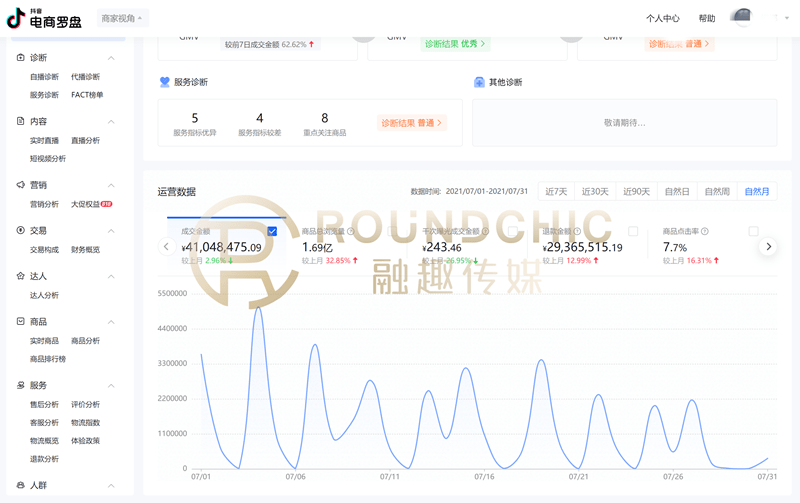Click the 达人 section icon in sidebar
This screenshot has height=503, width=800.
21,276
